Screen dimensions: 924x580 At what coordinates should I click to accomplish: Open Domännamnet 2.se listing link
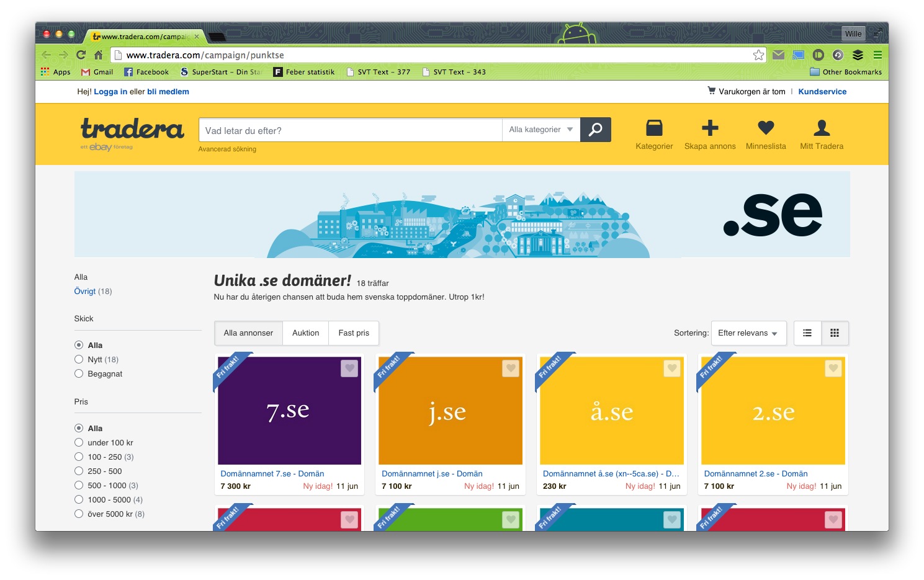(756, 473)
